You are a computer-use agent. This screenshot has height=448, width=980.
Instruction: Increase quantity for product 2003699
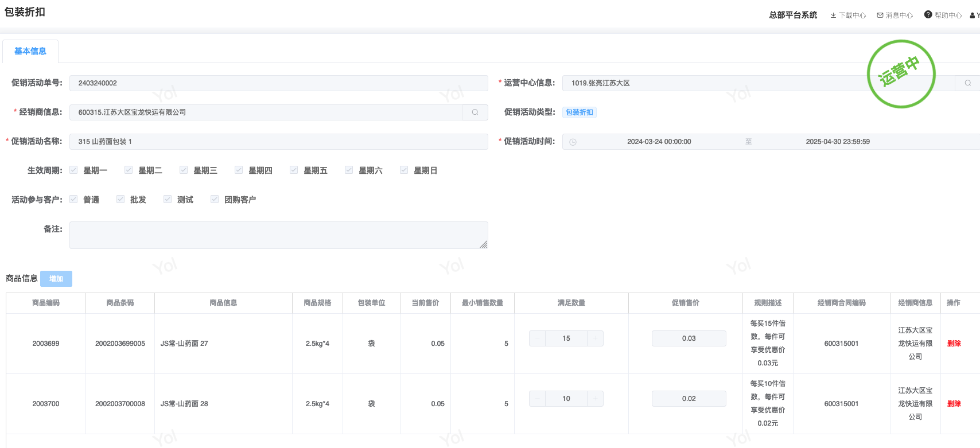tap(595, 338)
